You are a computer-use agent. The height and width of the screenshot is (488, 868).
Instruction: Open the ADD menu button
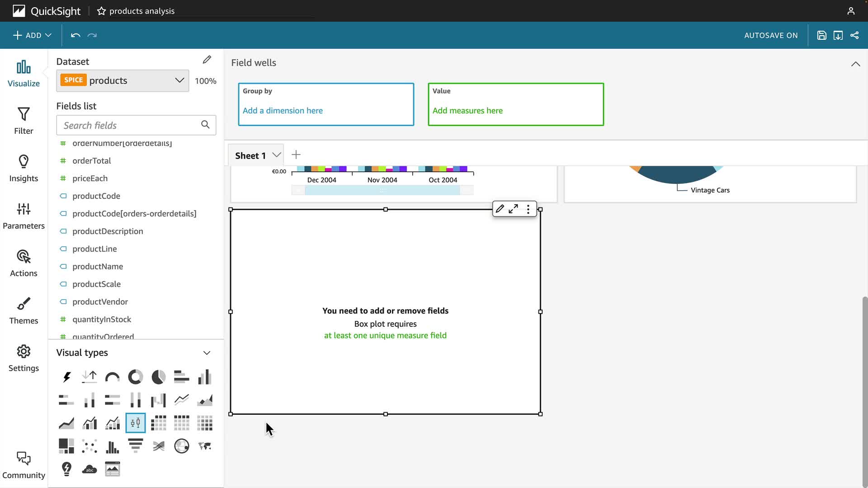(32, 35)
